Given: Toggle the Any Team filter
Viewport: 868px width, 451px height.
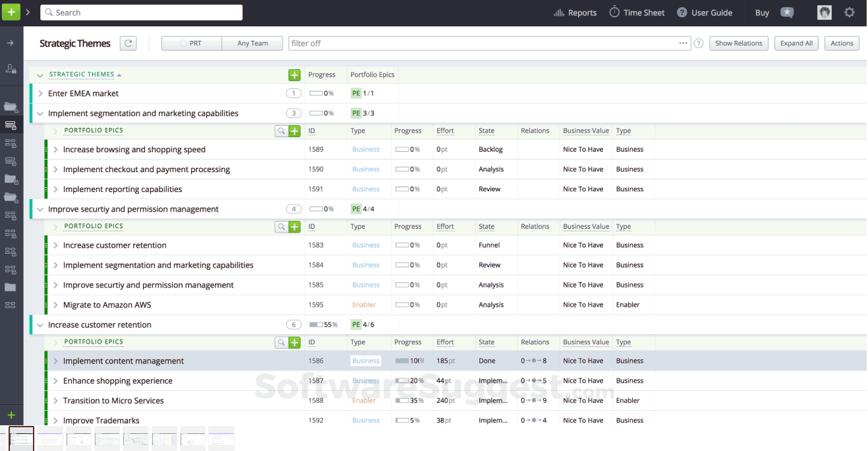Looking at the screenshot, I should point(252,43).
